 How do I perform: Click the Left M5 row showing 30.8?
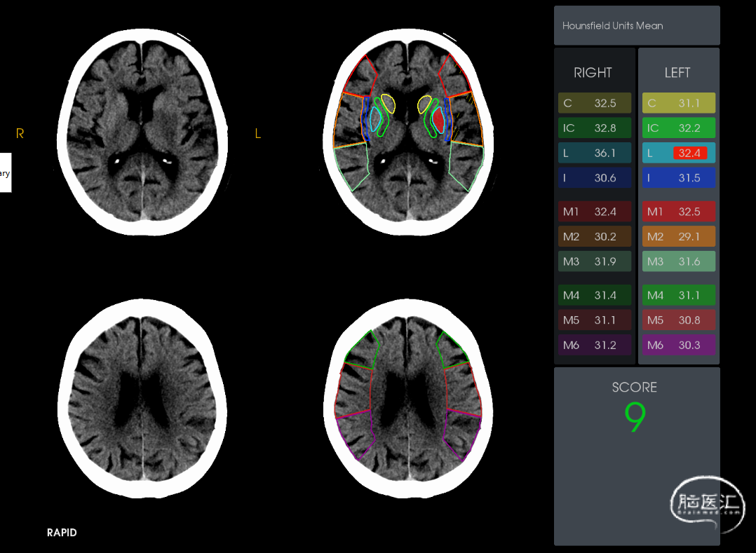(678, 320)
